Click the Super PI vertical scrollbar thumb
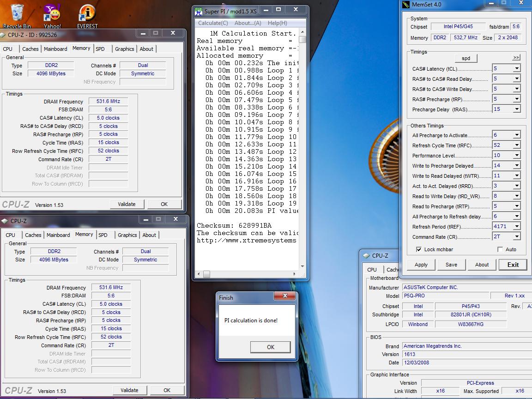The height and width of the screenshot is (399, 532). pyautogui.click(x=302, y=40)
